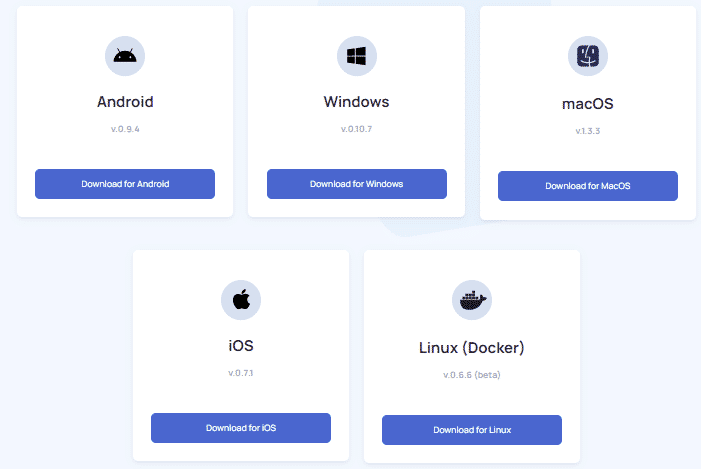Click the Apple logo icon for iOS
This screenshot has height=469, width=701.
point(241,300)
